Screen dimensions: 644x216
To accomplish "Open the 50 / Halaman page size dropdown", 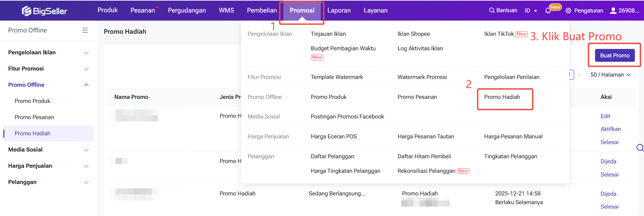I will click(611, 75).
